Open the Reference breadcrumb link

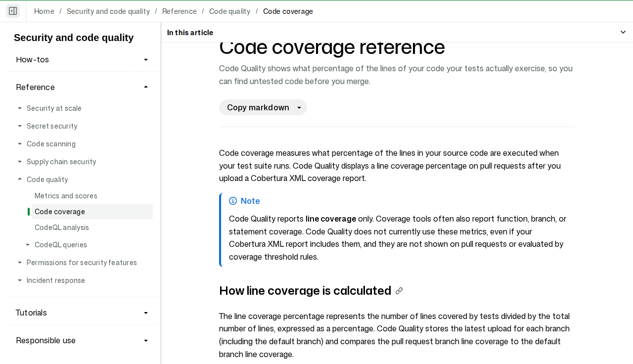coord(180,11)
